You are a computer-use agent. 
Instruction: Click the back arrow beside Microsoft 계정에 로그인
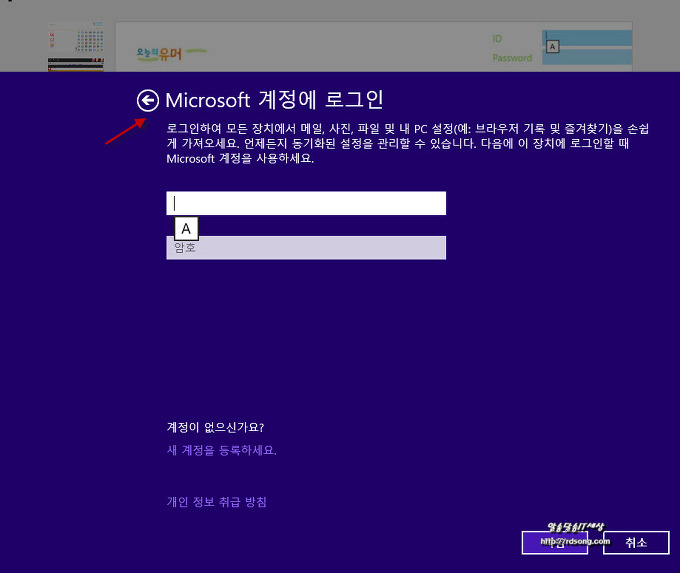(148, 100)
